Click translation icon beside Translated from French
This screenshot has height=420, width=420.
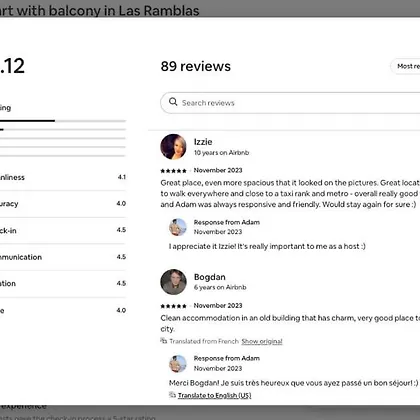click(x=164, y=341)
